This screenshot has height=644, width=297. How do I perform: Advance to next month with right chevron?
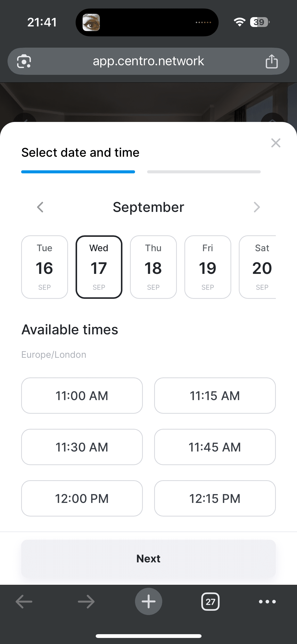click(x=256, y=207)
